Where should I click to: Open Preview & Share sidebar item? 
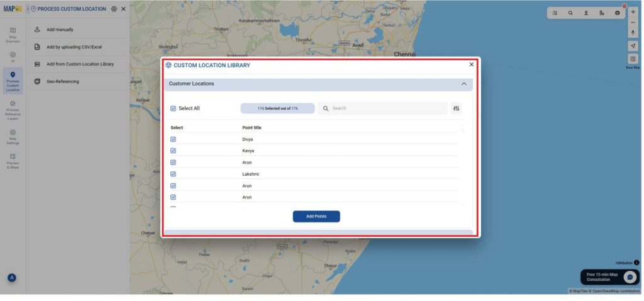pos(13,161)
